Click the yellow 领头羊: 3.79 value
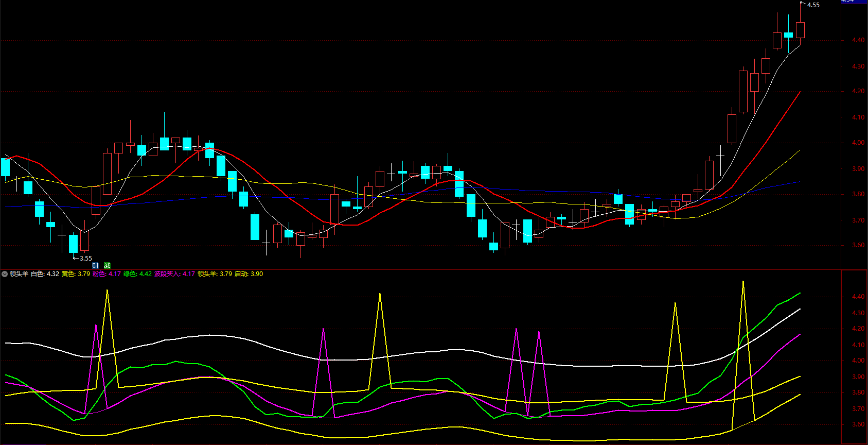 tap(215, 274)
